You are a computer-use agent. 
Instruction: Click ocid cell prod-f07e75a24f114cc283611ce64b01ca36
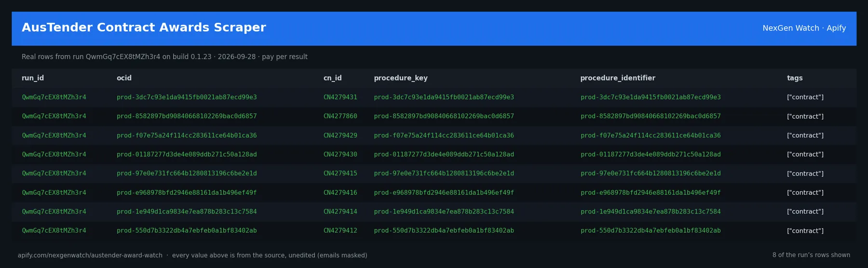click(x=187, y=135)
